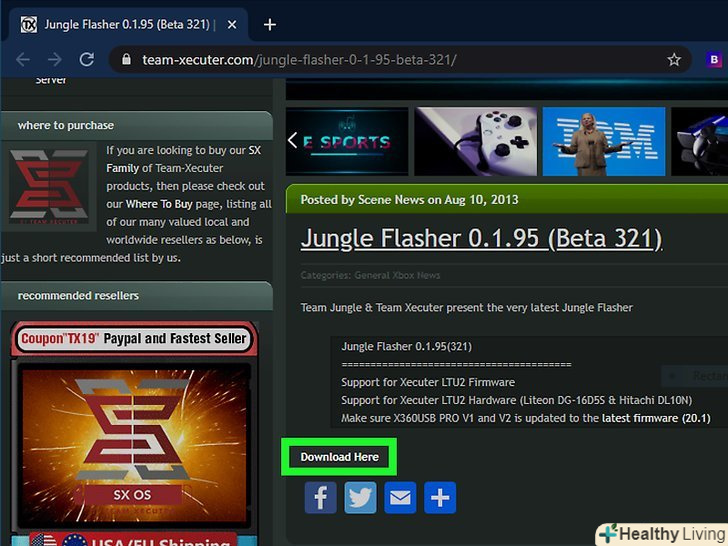Viewport: 728px width, 546px height.
Task: Share post via email icon
Action: coord(400,497)
